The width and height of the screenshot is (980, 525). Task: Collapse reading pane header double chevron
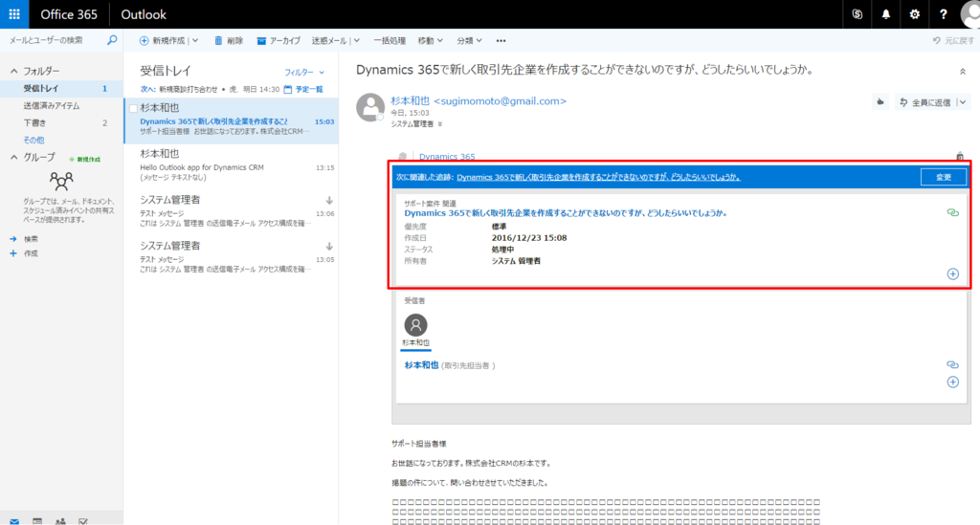pyautogui.click(x=963, y=72)
